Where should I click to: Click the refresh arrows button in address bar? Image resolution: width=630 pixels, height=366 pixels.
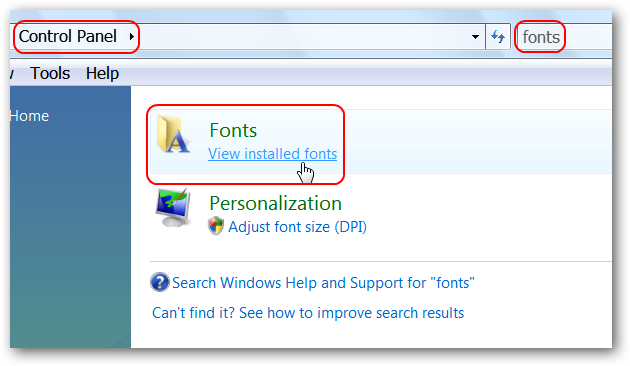(x=498, y=37)
